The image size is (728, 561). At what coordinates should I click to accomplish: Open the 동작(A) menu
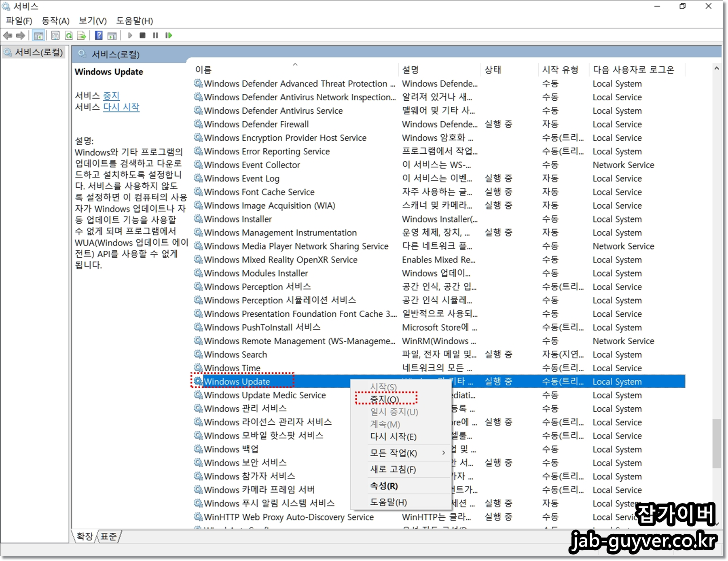(x=55, y=21)
